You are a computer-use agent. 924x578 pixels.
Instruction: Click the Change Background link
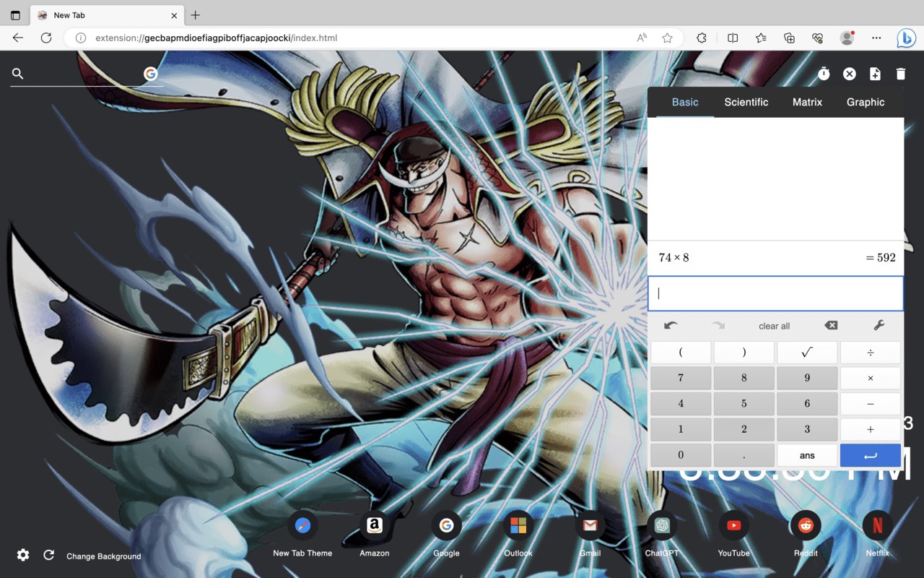(x=104, y=556)
